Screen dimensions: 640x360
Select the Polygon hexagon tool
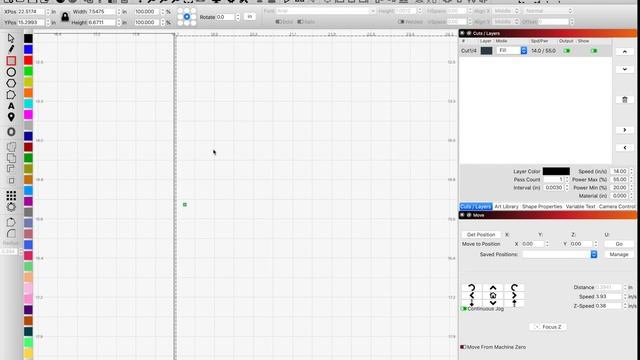11,83
